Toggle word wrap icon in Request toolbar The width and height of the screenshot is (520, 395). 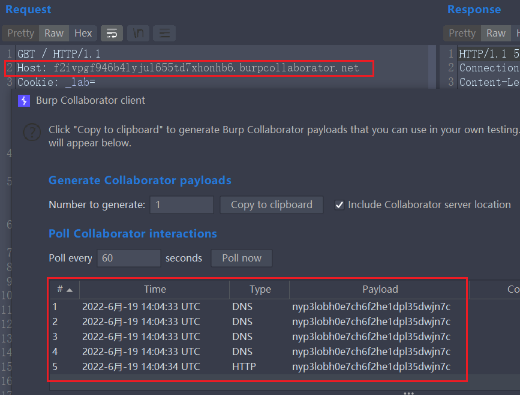click(x=112, y=33)
